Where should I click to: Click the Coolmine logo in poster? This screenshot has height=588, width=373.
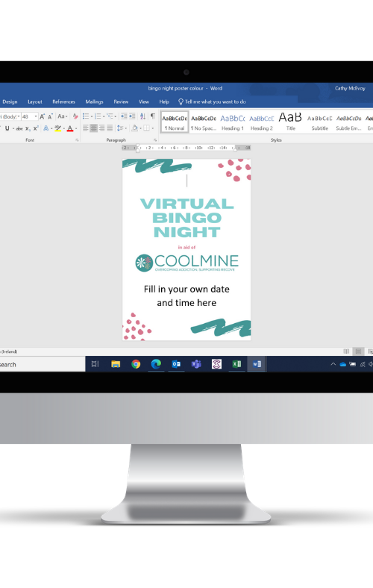186,262
